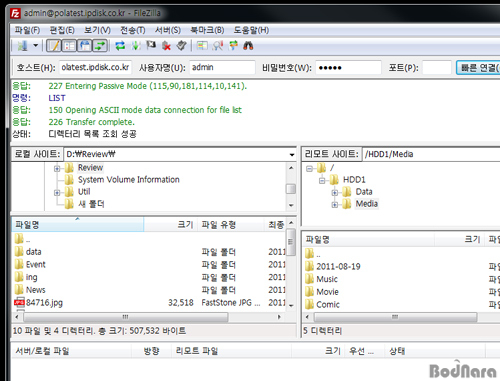The width and height of the screenshot is (500, 381).
Task: Open the 파일(F) menu
Action: (27, 30)
